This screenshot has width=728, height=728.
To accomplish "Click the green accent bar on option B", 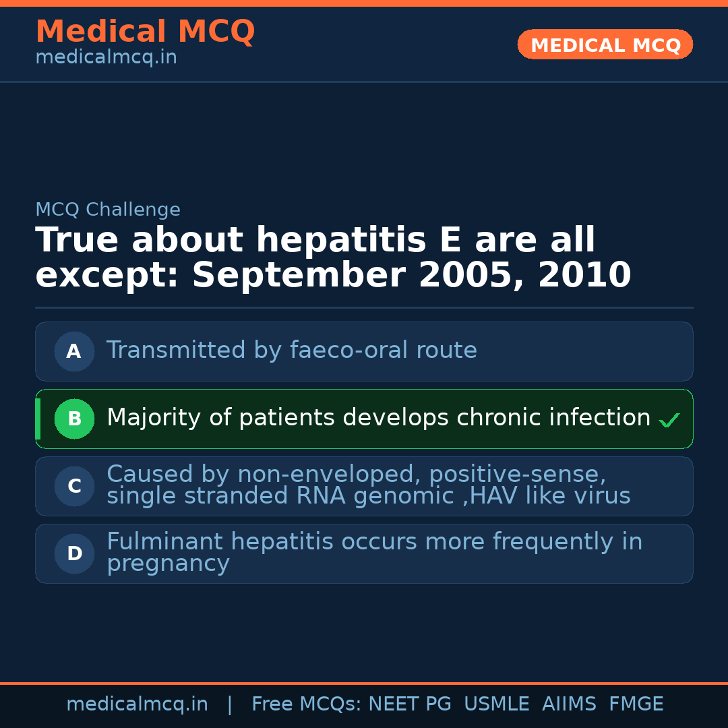I will pos(38,419).
